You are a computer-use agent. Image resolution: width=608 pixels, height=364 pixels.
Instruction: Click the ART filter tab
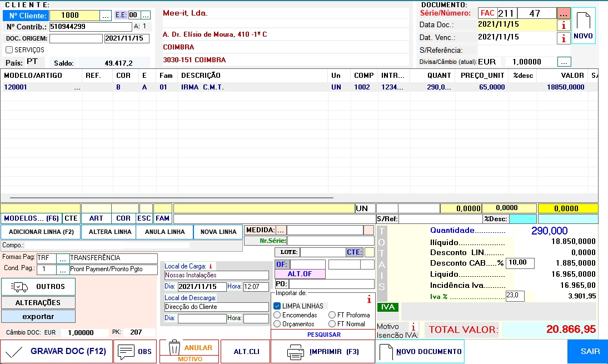click(96, 218)
